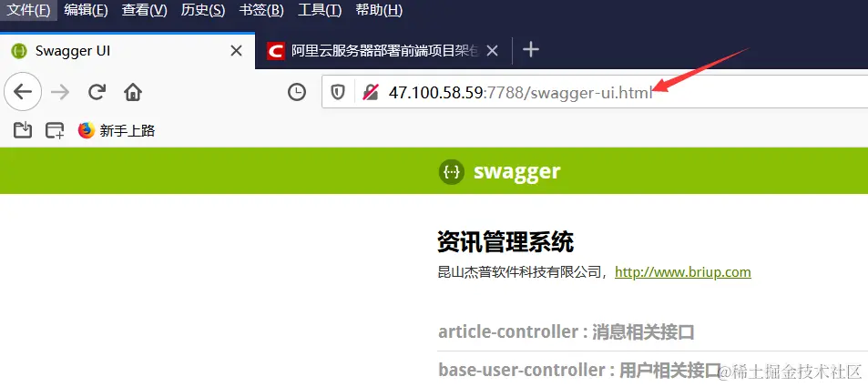Open the 书签(B) menu

click(261, 10)
